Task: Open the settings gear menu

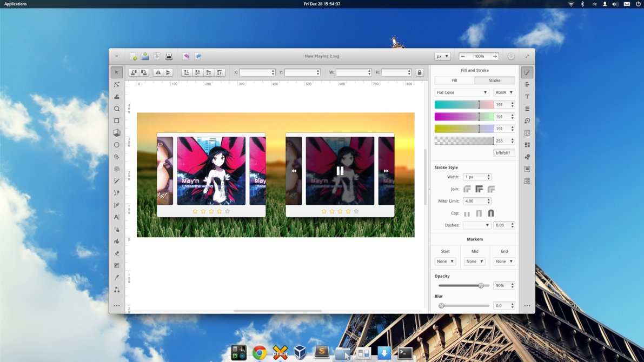Action: (510, 56)
